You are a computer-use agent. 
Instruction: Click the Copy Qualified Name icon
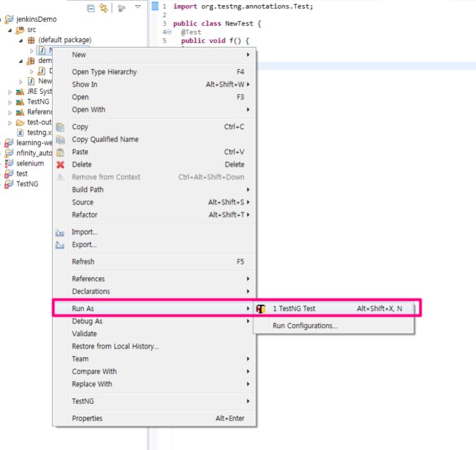pyautogui.click(x=60, y=139)
